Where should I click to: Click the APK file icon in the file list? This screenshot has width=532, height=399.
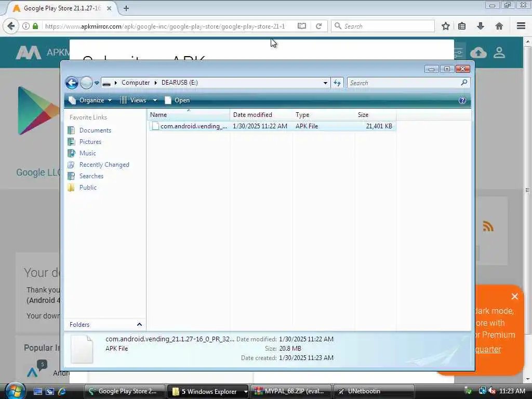click(155, 126)
